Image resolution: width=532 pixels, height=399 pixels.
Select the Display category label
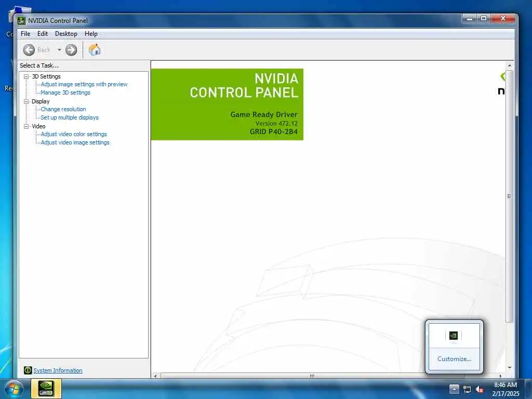(x=41, y=101)
